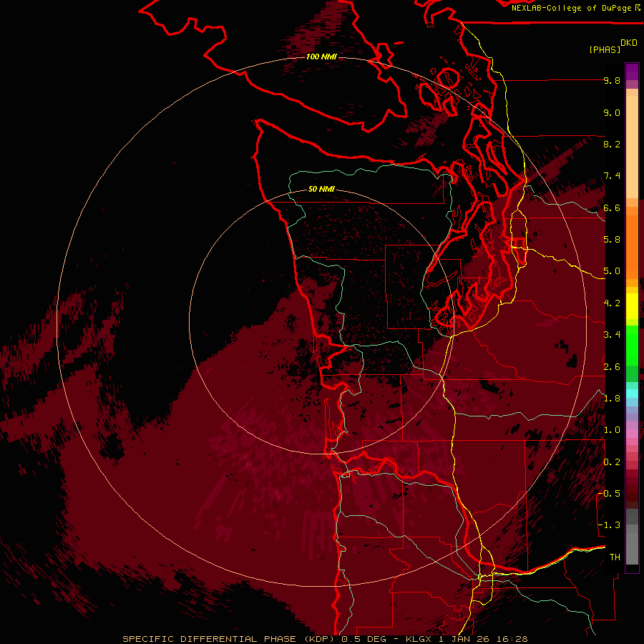644x644 pixels.
Task: Click the NEXLAB-College of DuPage attribution text
Action: (572, 8)
